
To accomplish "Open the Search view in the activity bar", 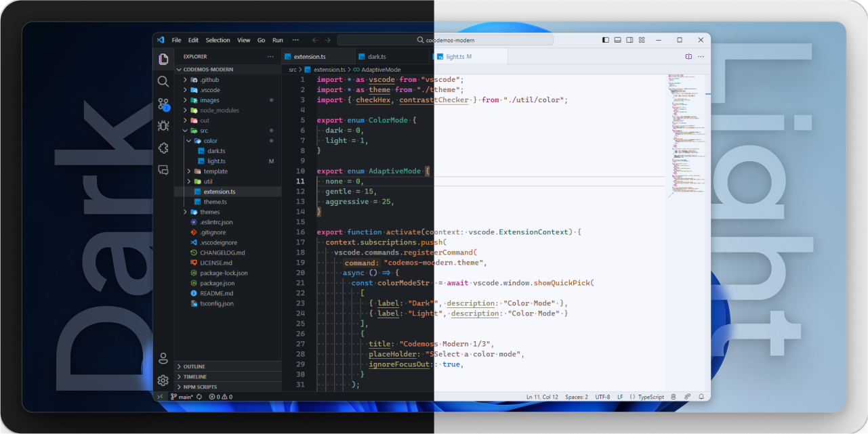I will pos(163,81).
